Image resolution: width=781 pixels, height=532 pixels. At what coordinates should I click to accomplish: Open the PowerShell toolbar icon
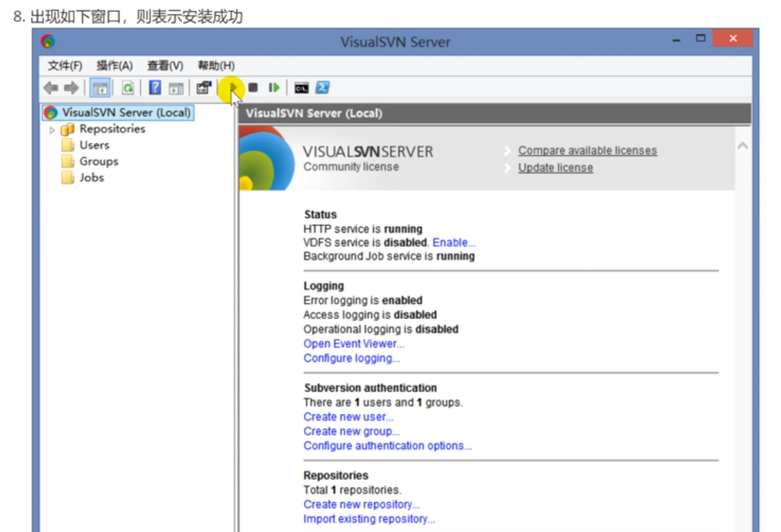[322, 87]
